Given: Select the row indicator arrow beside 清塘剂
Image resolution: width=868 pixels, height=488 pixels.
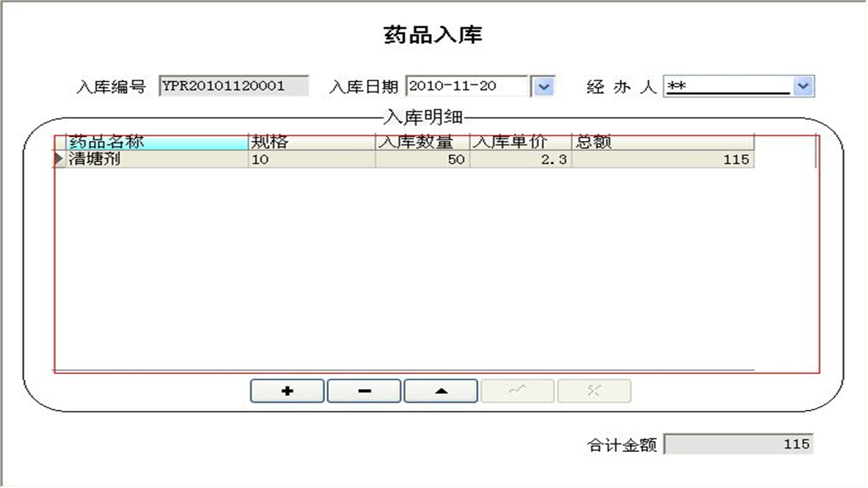Looking at the screenshot, I should click(x=60, y=159).
